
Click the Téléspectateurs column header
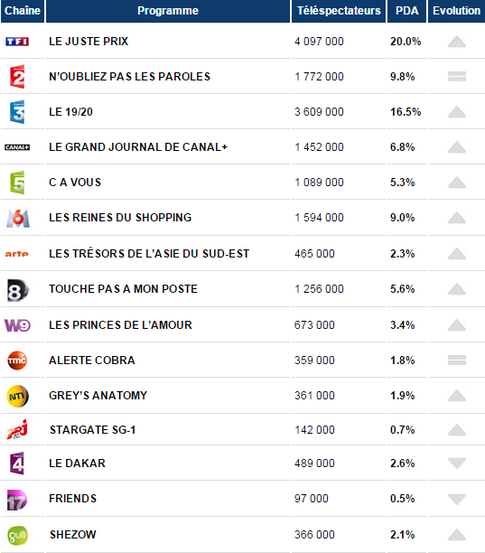[339, 11]
